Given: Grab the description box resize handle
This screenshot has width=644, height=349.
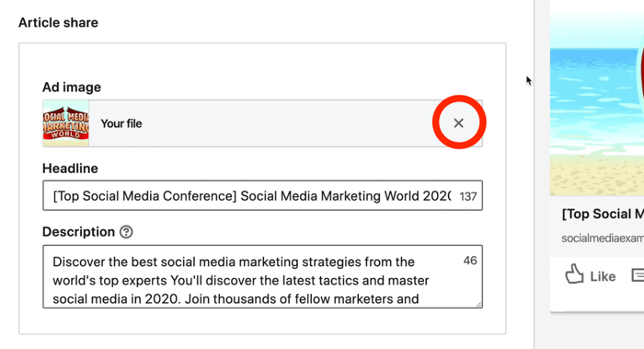Looking at the screenshot, I should point(479,304).
